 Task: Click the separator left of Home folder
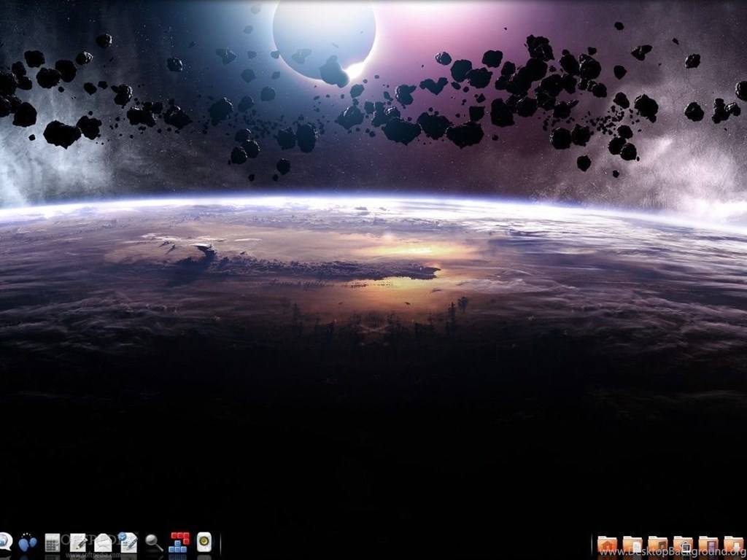592,545
